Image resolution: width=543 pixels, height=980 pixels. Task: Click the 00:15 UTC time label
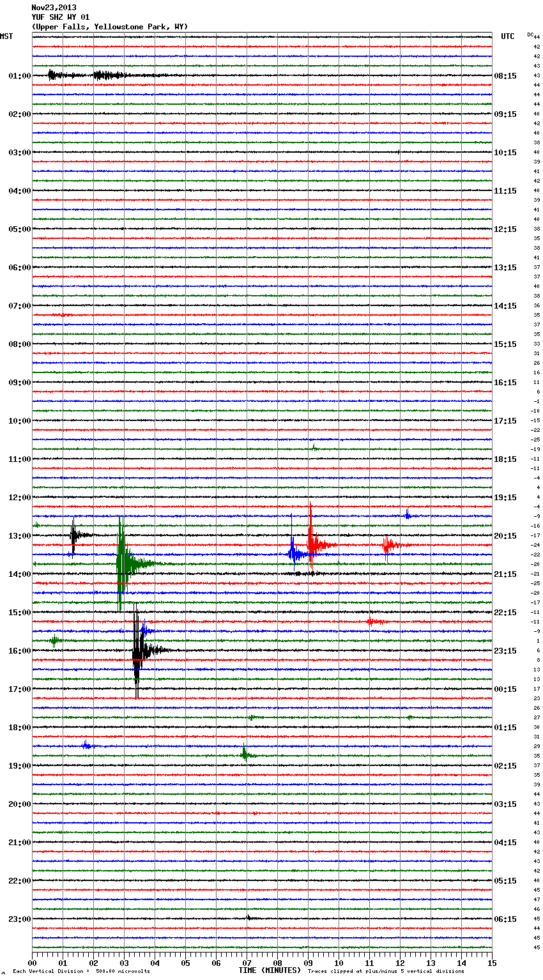tap(505, 689)
